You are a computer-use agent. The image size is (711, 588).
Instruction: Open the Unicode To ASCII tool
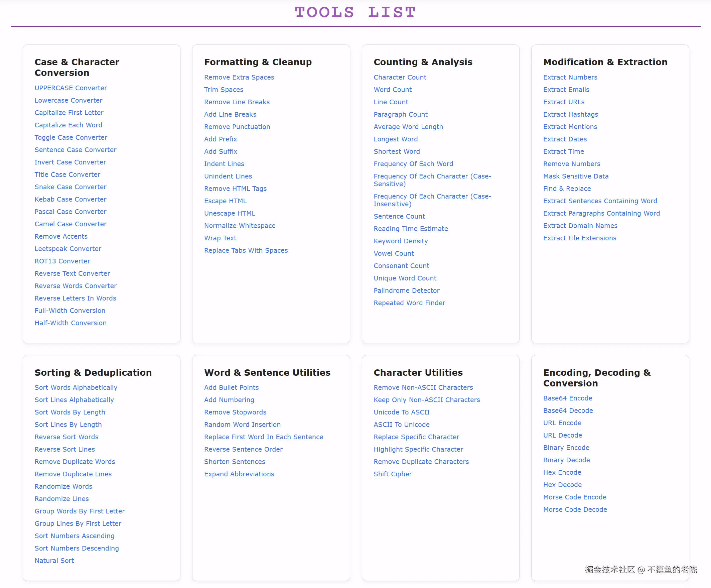(401, 412)
